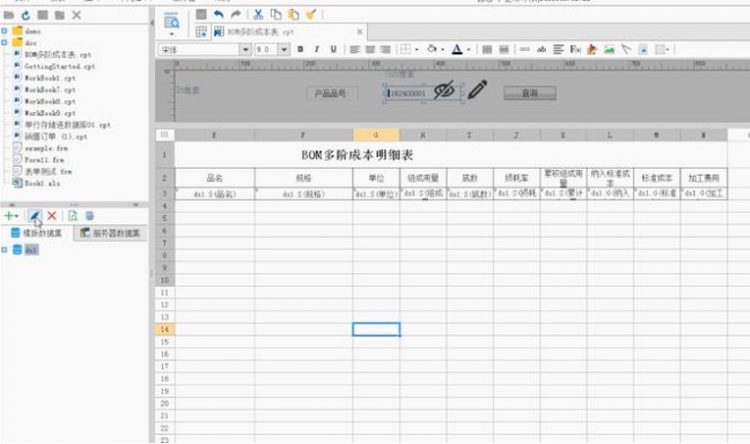Select WorkBook1.cpt in file tree

50,78
